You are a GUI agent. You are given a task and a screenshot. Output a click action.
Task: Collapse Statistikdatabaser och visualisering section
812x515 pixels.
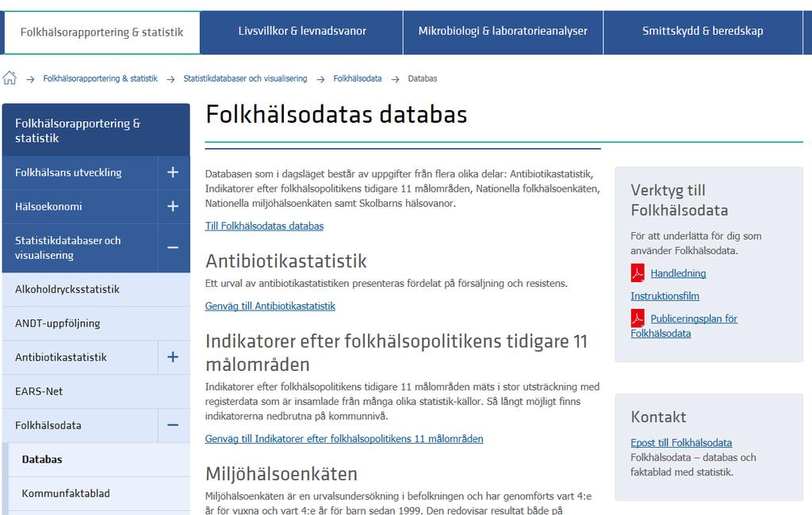173,248
